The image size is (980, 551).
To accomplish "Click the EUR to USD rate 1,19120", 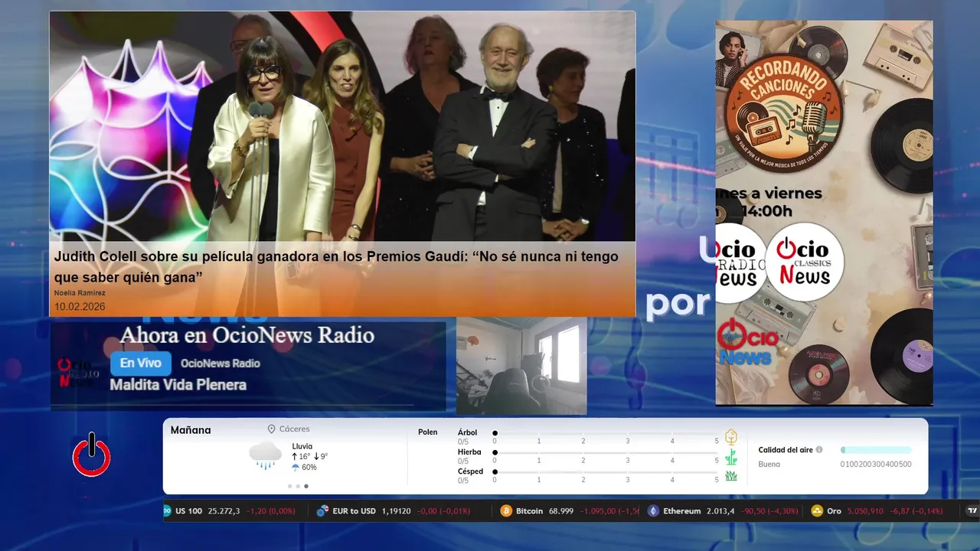I will point(396,511).
